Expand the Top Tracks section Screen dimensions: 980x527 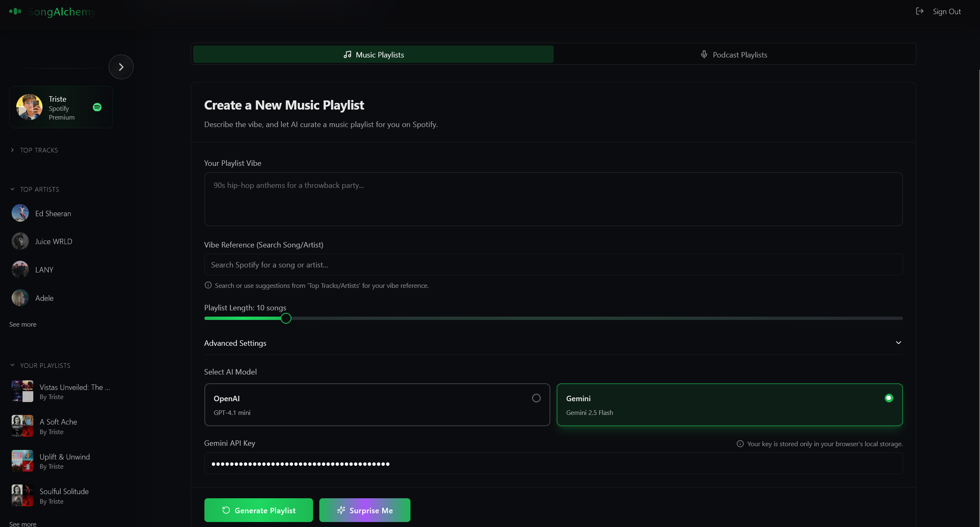pyautogui.click(x=12, y=150)
